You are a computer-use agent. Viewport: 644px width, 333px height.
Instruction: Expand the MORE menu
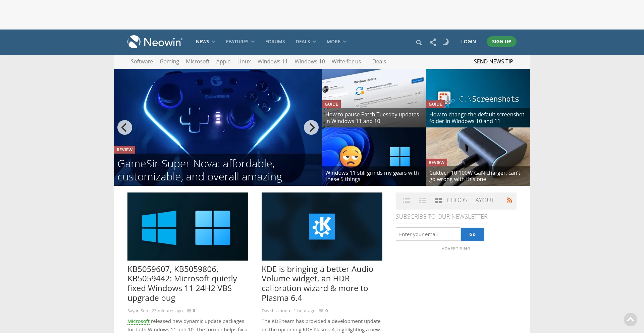(x=336, y=42)
